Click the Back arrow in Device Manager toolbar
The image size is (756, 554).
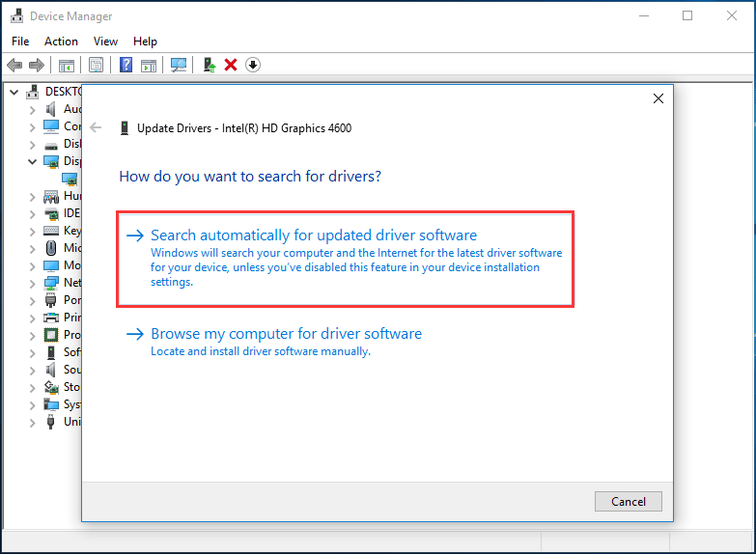click(x=14, y=65)
